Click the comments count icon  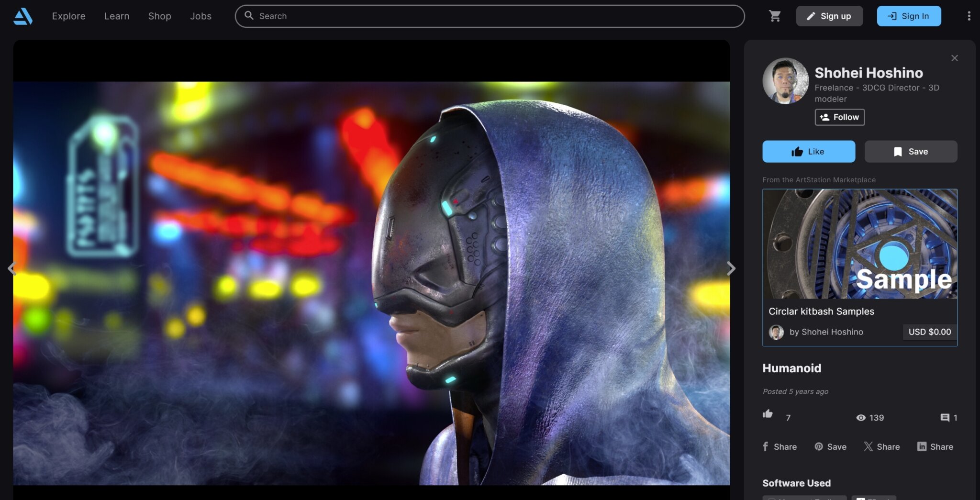(x=945, y=418)
